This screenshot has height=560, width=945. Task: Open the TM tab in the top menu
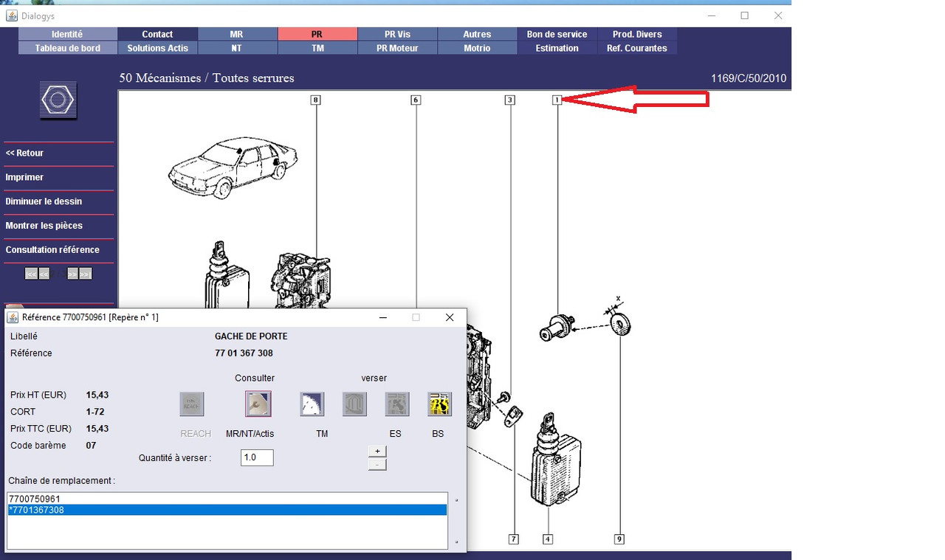tap(317, 48)
